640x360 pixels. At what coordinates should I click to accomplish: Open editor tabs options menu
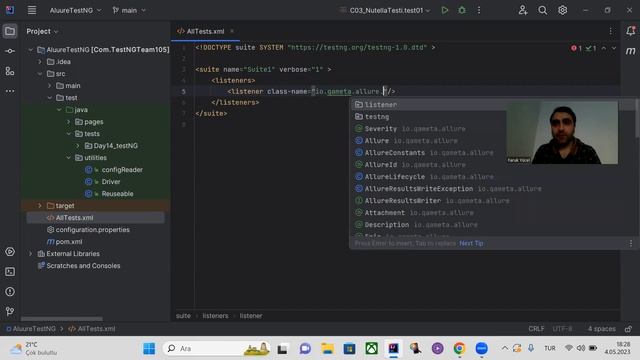[x=611, y=31]
